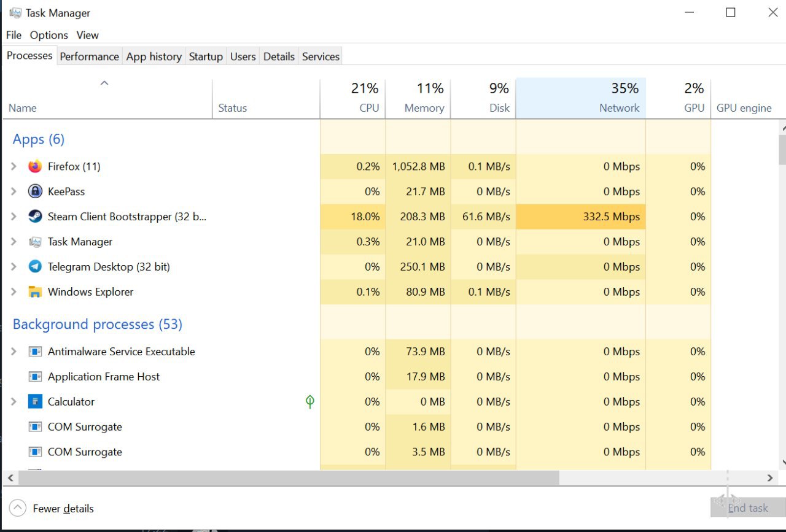This screenshot has width=786, height=532.
Task: Click the 21.7 MB KeePass memory value
Action: (426, 191)
